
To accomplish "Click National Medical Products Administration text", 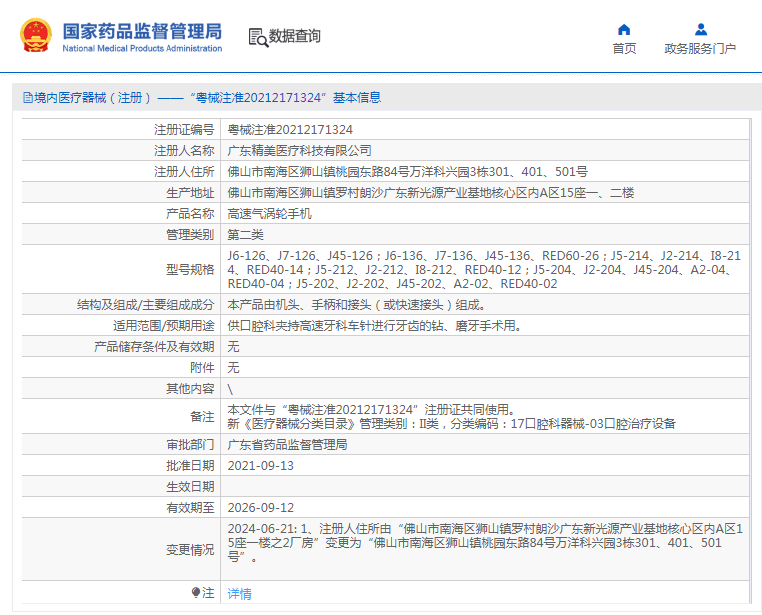I will (x=142, y=49).
